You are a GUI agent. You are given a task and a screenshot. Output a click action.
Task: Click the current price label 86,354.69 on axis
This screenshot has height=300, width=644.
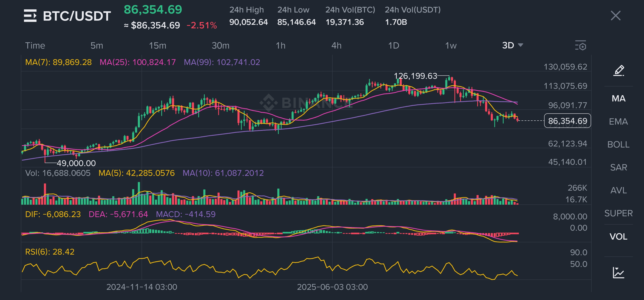click(567, 121)
